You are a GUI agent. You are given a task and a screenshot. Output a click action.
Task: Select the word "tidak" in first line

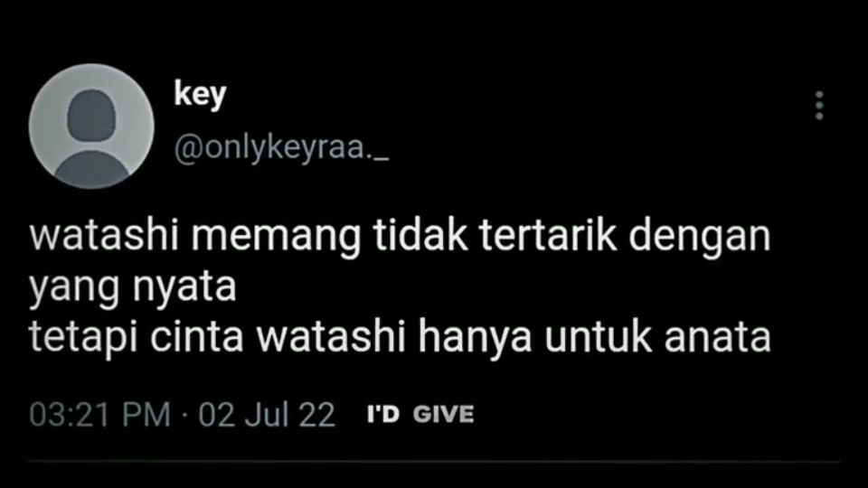[420, 236]
